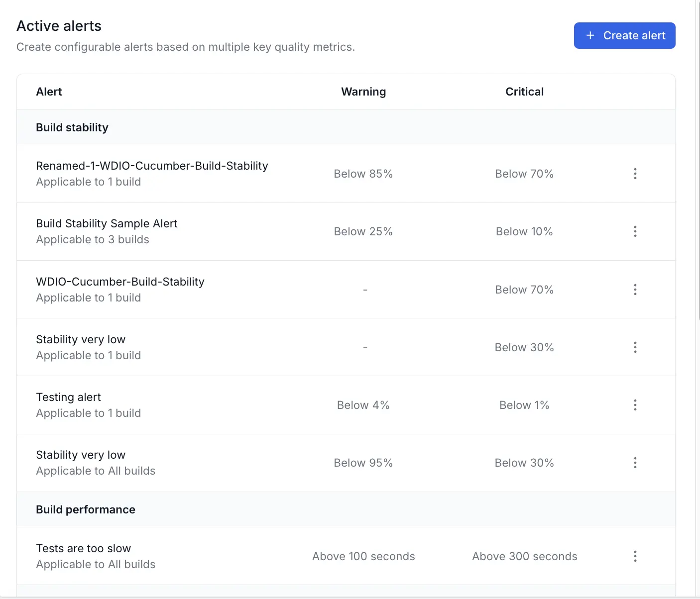700x599 pixels.
Task: Select the Build performance section header
Action: pos(86,509)
